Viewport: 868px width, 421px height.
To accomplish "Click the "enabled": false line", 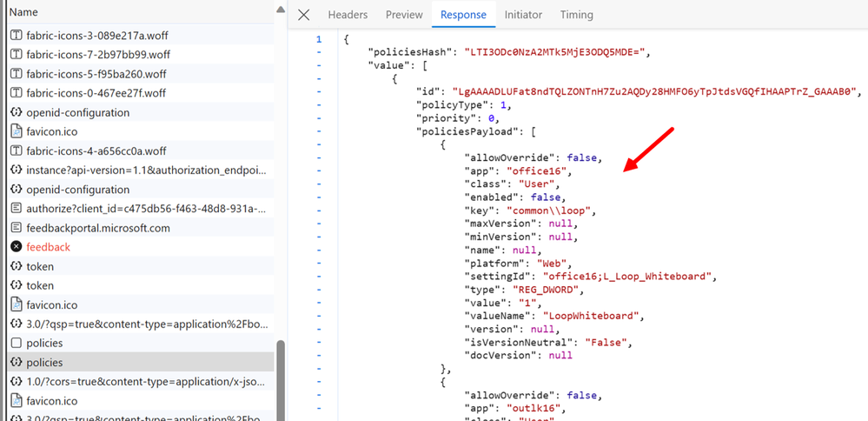I will [515, 197].
